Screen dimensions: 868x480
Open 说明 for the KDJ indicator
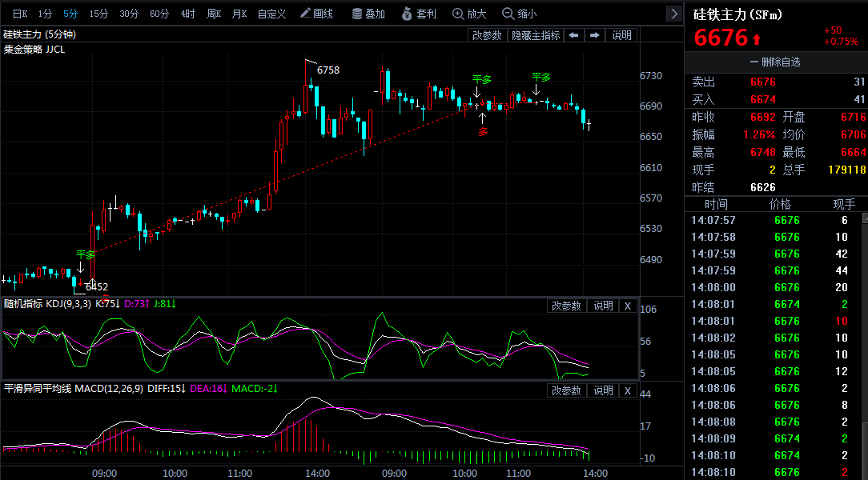[x=603, y=306]
